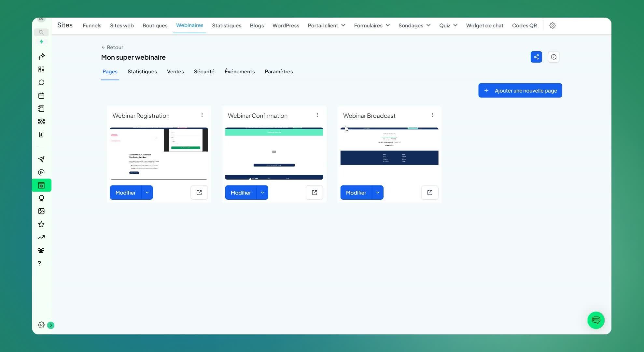Click the star icon in sidebar
The width and height of the screenshot is (644, 352).
pos(41,224)
